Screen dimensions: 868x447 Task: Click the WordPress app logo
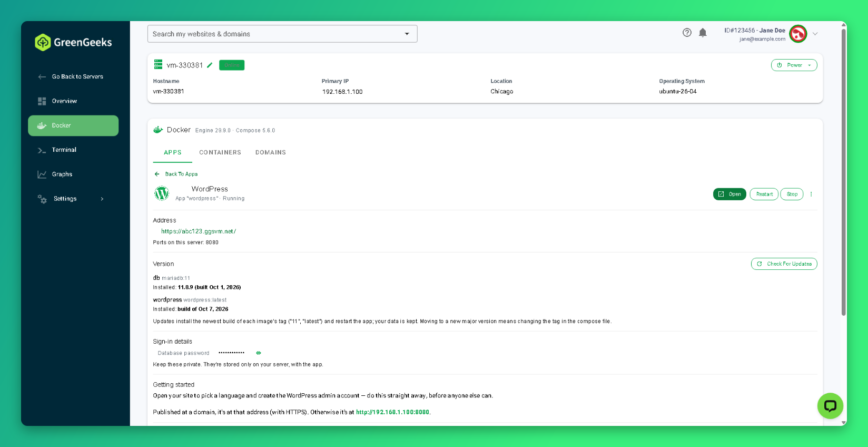click(162, 193)
